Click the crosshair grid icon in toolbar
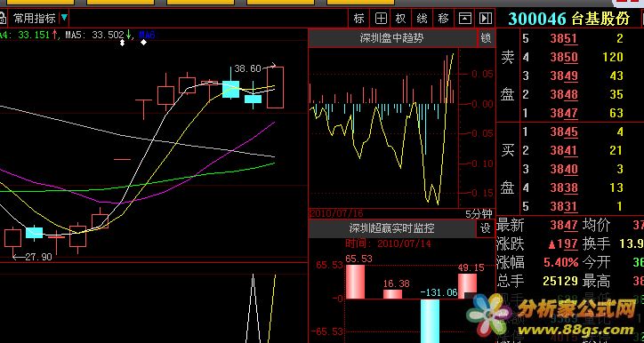Screen dimensions: 644x343 pyautogui.click(x=381, y=19)
